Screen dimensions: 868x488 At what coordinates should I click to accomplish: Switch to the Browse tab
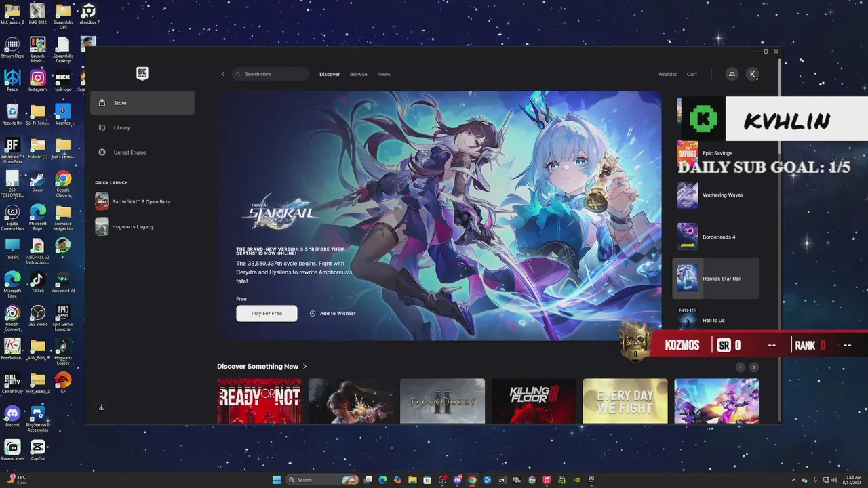coord(359,74)
